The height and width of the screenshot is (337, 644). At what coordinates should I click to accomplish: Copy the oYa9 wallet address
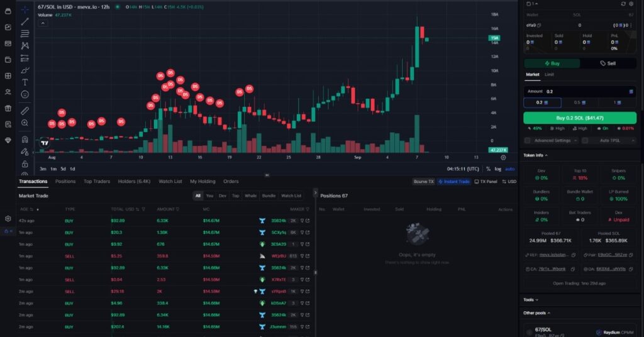(539, 25)
